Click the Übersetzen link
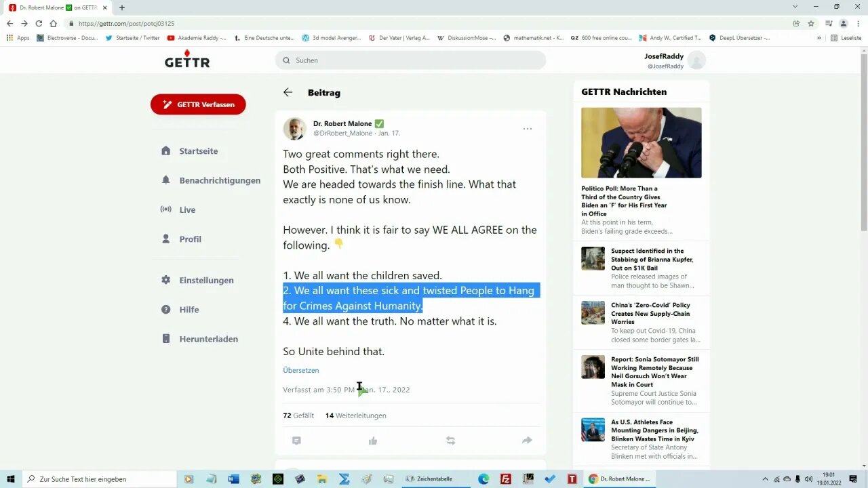The image size is (868, 488). (300, 370)
